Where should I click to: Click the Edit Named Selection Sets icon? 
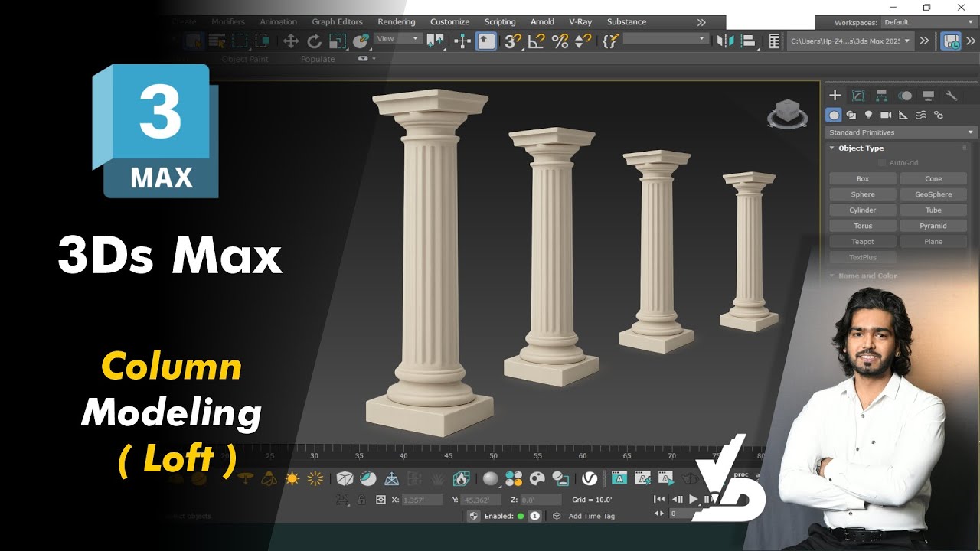609,41
